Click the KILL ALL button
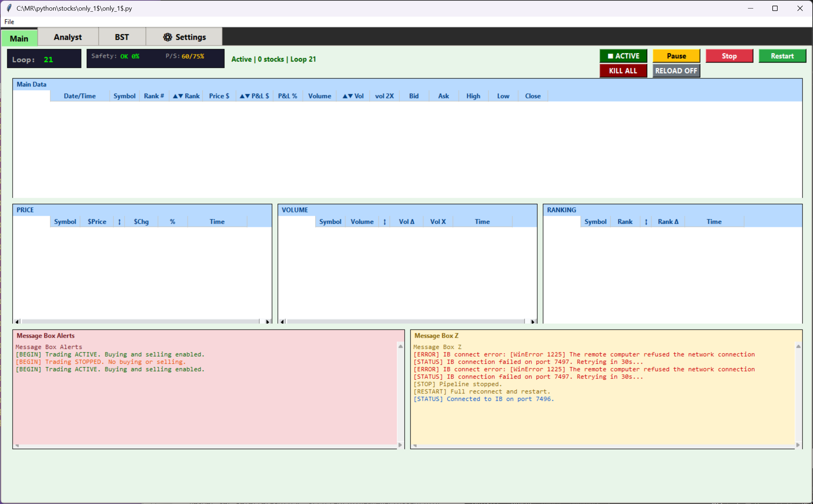The image size is (813, 504). tap(623, 71)
